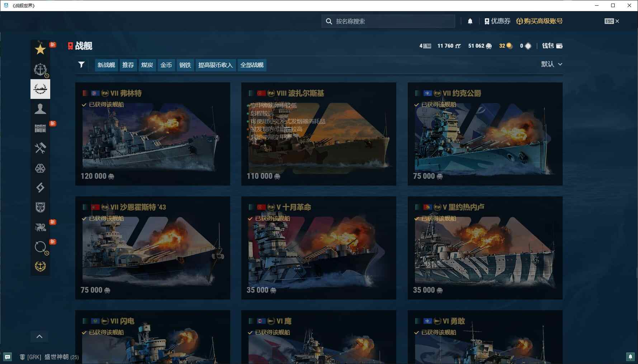Open the anchor timed-offers sidebar icon
Screen dimensions: 638x364
[x=40, y=69]
